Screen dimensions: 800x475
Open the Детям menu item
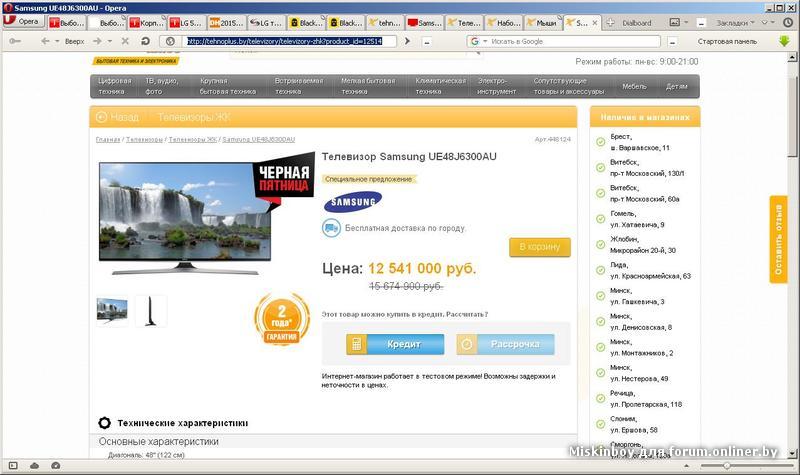point(677,87)
